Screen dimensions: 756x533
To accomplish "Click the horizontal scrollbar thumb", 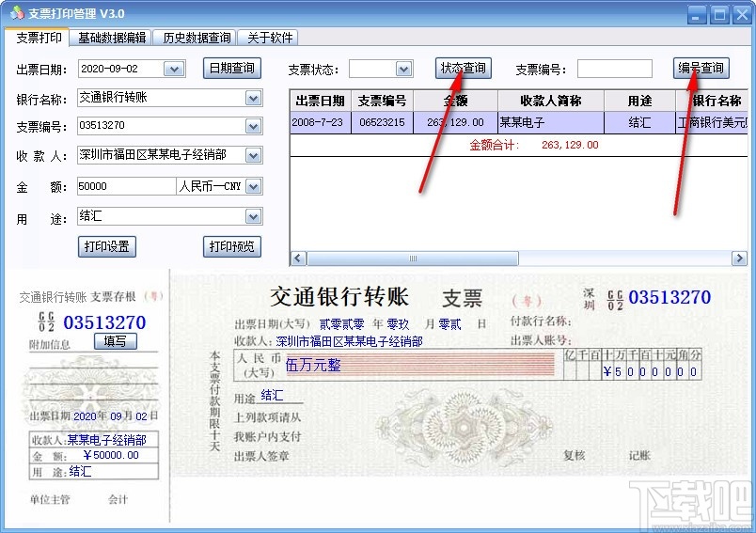I will click(413, 259).
